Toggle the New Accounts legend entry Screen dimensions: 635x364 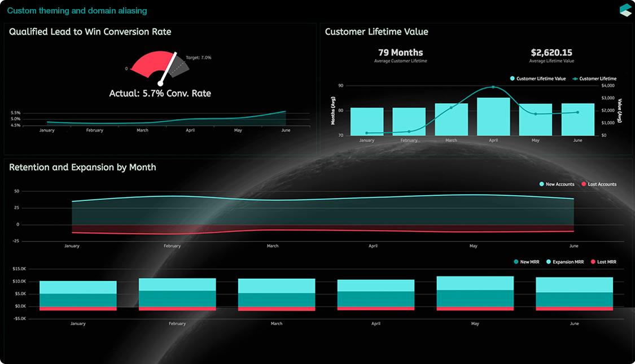pyautogui.click(x=557, y=184)
